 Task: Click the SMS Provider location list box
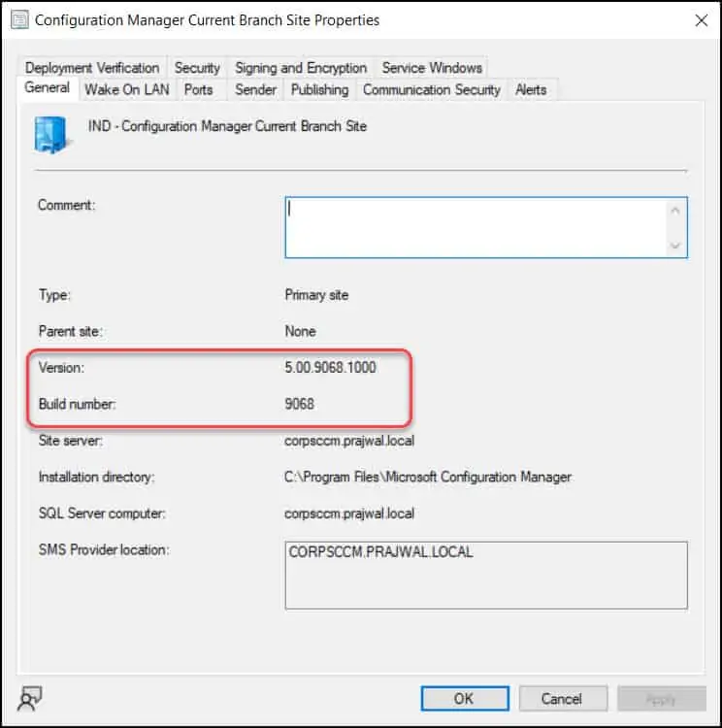486,575
